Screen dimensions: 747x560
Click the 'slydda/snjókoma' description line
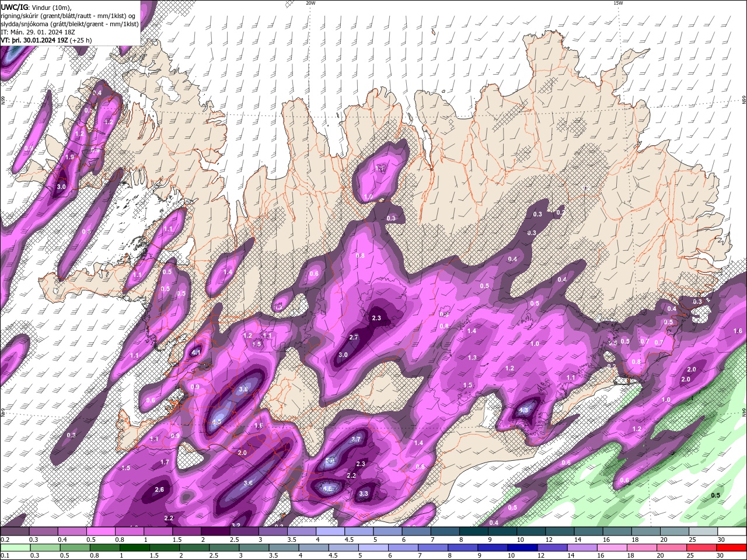pos(69,24)
